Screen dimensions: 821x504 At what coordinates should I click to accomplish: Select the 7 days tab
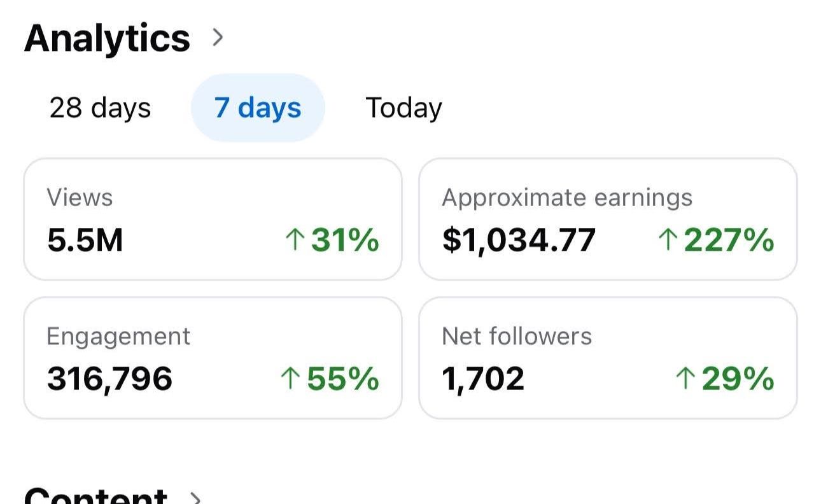click(258, 108)
